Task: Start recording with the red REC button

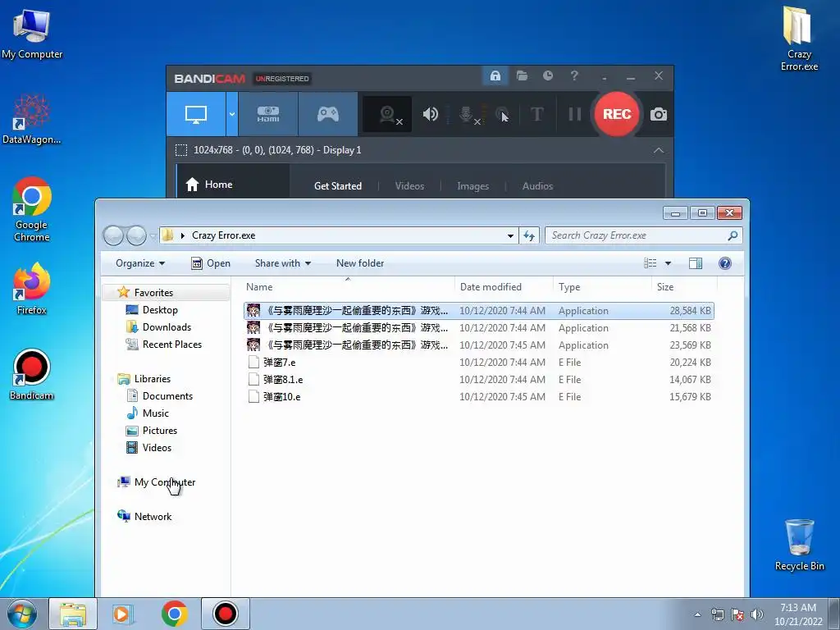Action: coord(617,114)
